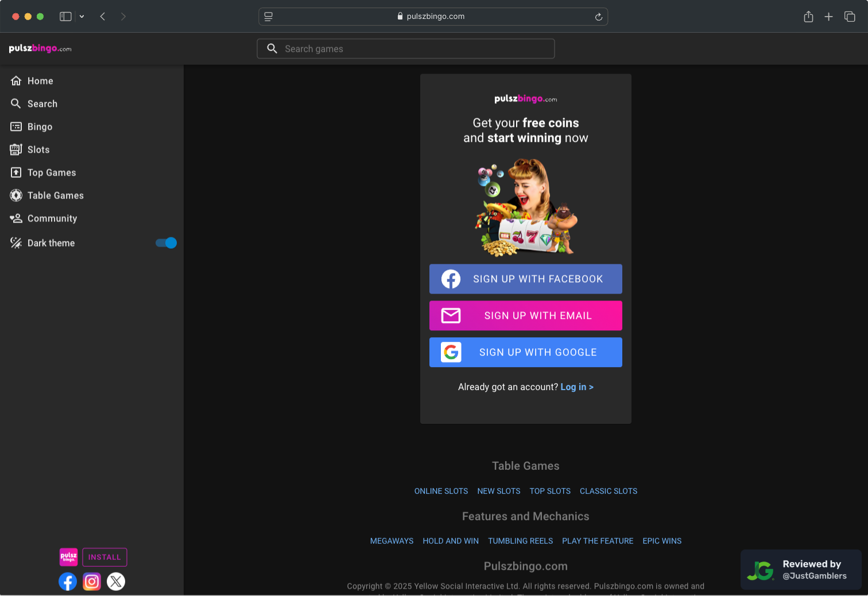
Task: Open the CLASSIC SLOTS link
Action: point(609,491)
